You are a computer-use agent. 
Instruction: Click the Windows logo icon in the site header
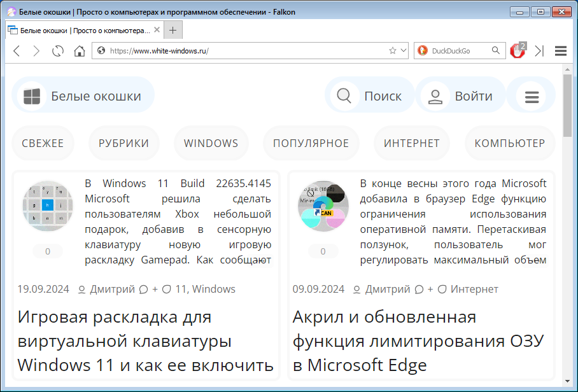point(32,97)
